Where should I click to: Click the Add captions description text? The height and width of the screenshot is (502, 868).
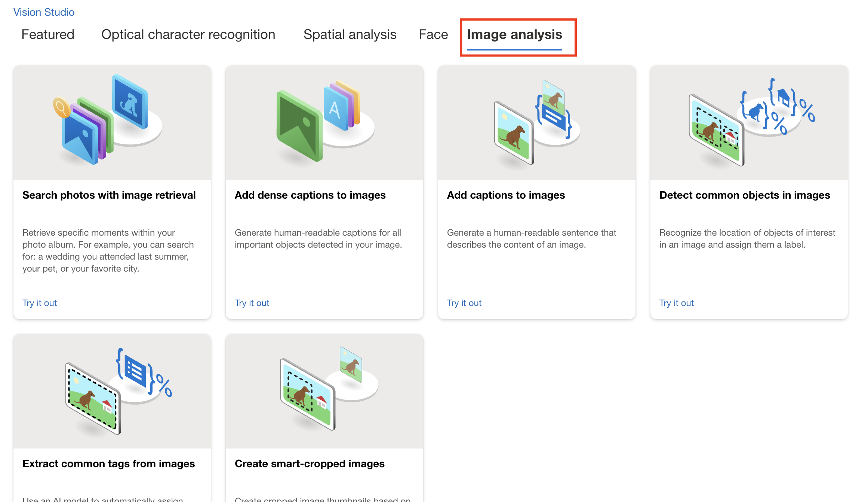tap(532, 239)
